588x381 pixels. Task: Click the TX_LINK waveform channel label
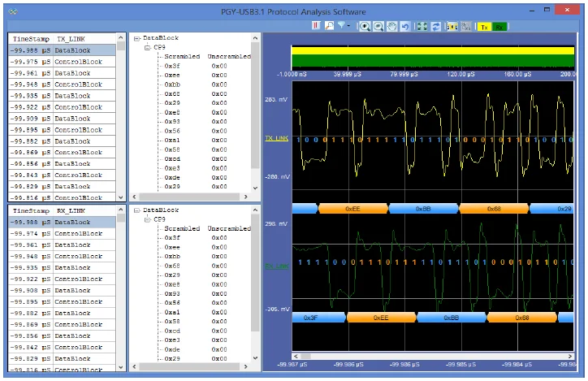point(277,139)
